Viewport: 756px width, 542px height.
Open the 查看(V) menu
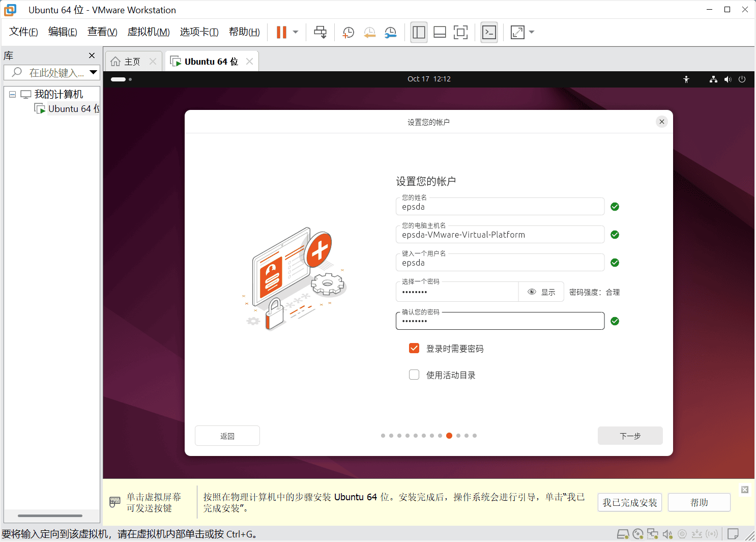coord(102,32)
